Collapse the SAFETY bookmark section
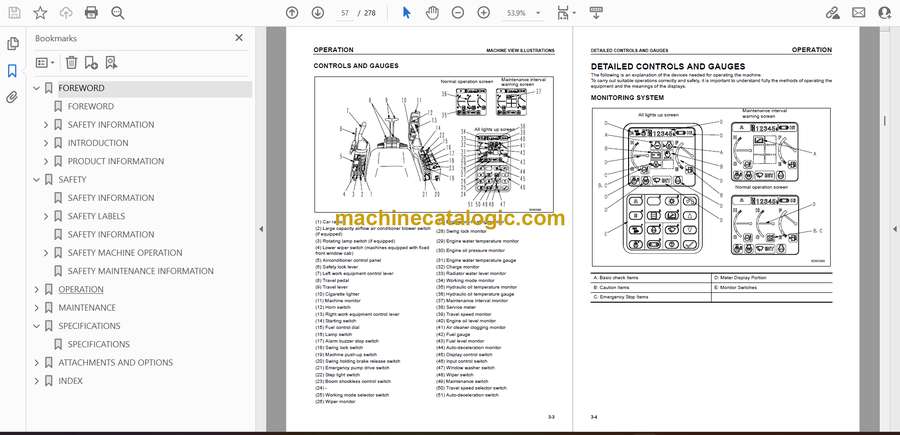This screenshot has height=435, width=900. click(37, 180)
